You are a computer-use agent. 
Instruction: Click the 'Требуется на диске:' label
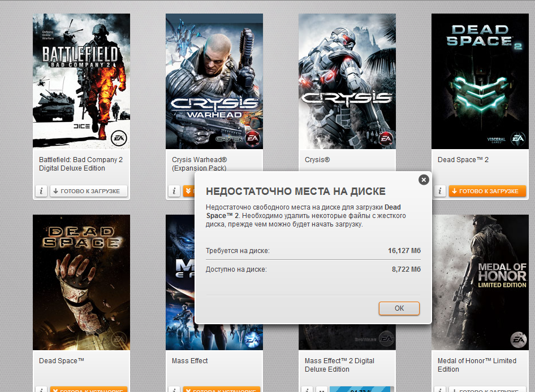[x=238, y=251]
